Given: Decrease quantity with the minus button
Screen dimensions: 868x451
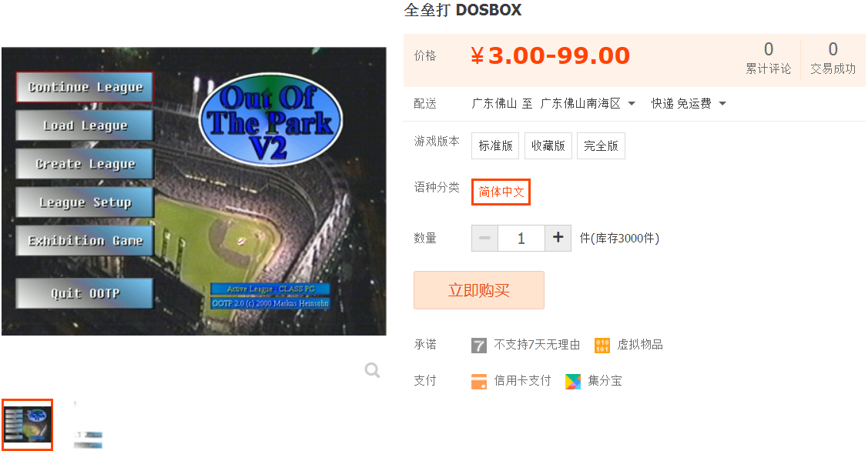Looking at the screenshot, I should (485, 238).
